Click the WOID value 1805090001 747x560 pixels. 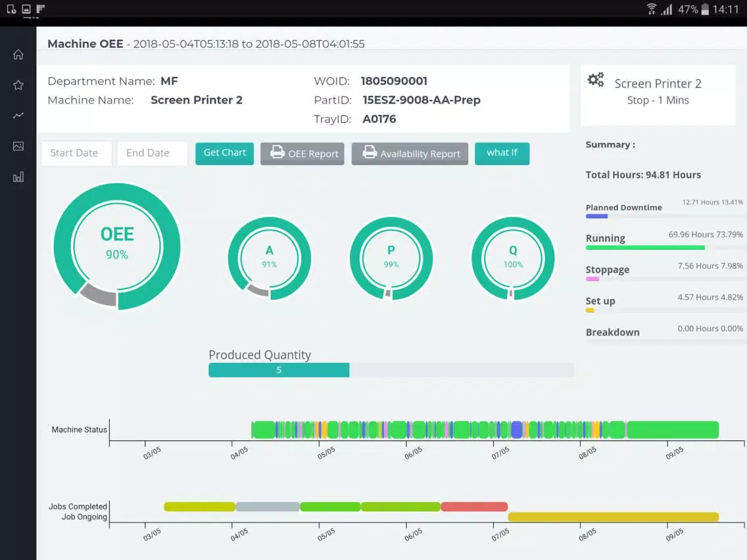(x=394, y=81)
